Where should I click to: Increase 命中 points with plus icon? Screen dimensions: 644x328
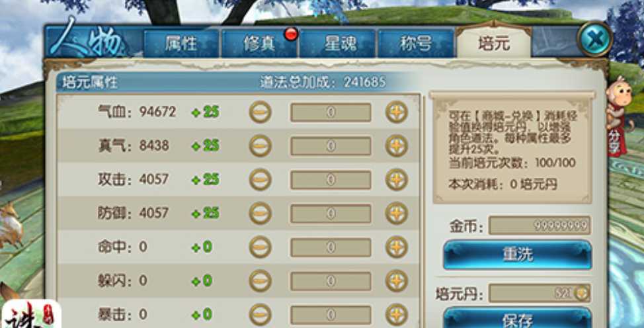tap(396, 247)
